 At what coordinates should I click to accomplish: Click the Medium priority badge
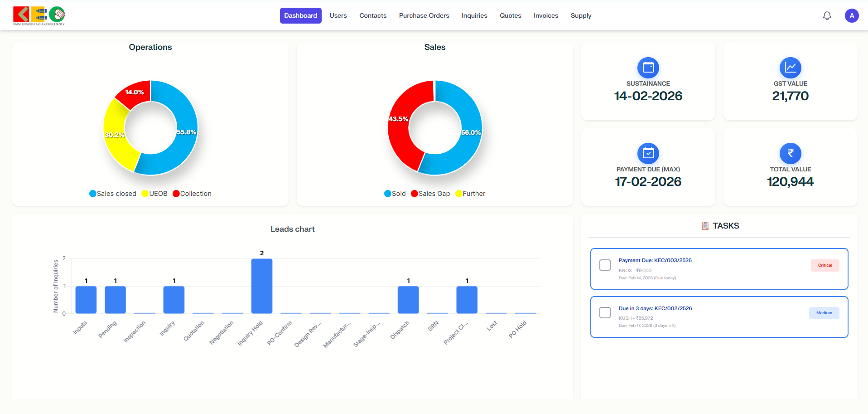tap(824, 313)
